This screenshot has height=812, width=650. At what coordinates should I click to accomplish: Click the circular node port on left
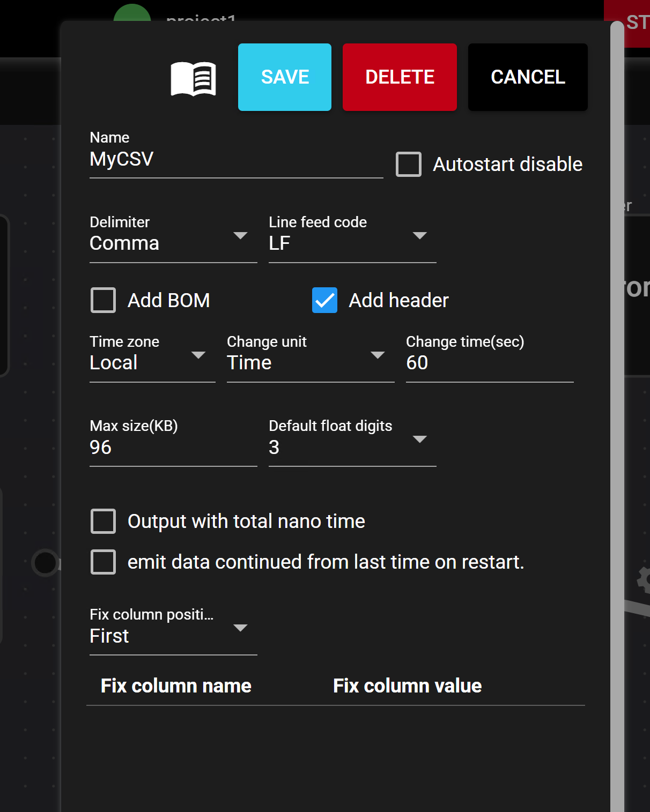45,563
